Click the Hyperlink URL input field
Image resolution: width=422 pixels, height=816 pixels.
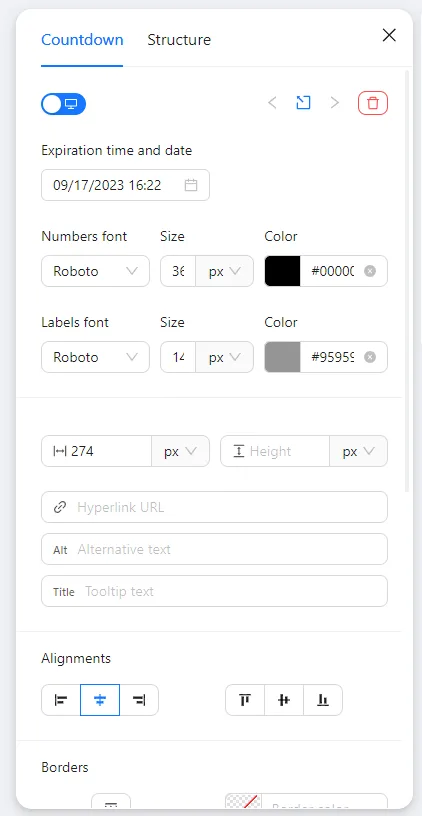pos(214,507)
